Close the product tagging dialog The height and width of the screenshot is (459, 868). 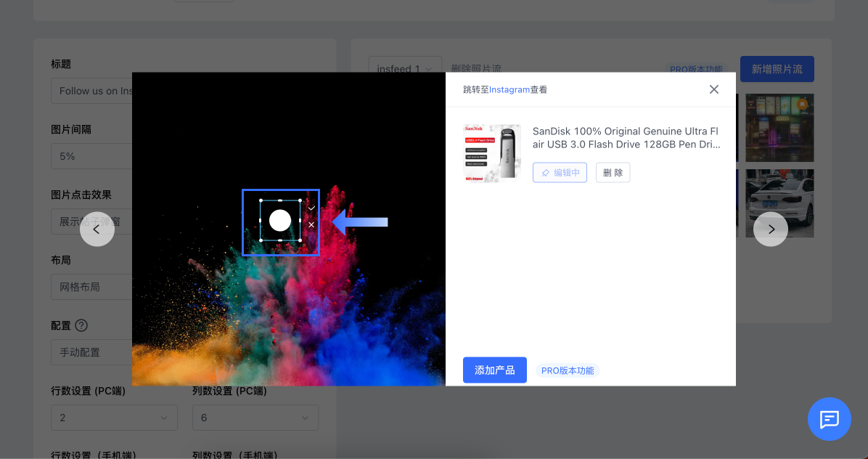click(x=714, y=89)
